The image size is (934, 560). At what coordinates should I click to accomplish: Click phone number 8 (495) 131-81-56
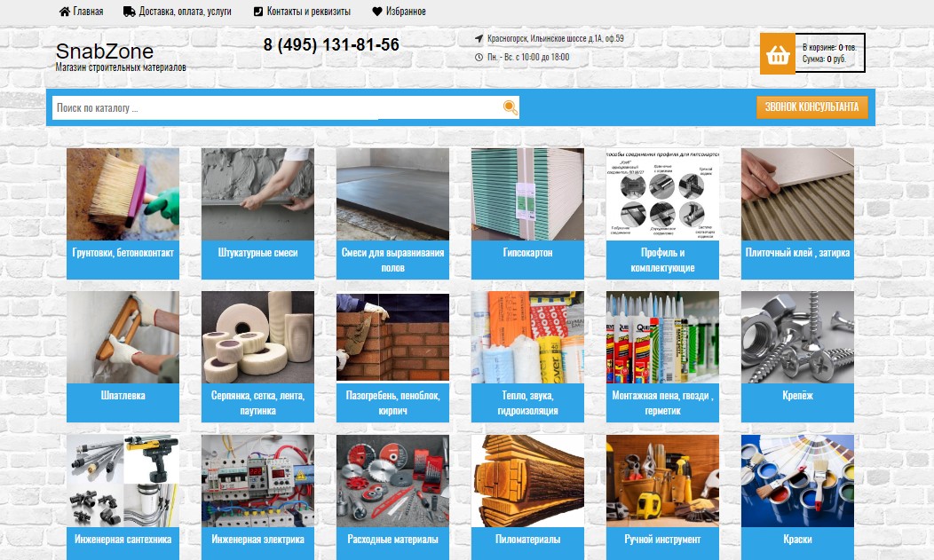(331, 44)
